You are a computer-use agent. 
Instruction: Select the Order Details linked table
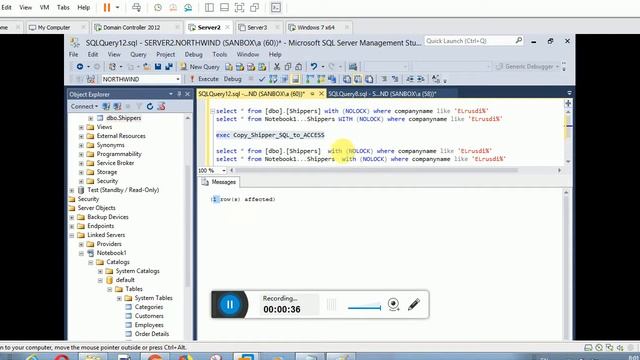coord(151,334)
